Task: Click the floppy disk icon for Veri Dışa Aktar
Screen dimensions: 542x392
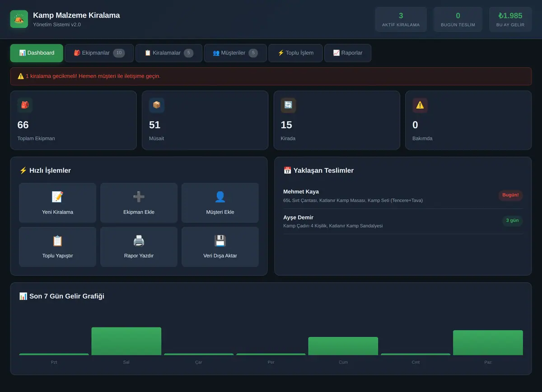Action: [220, 241]
